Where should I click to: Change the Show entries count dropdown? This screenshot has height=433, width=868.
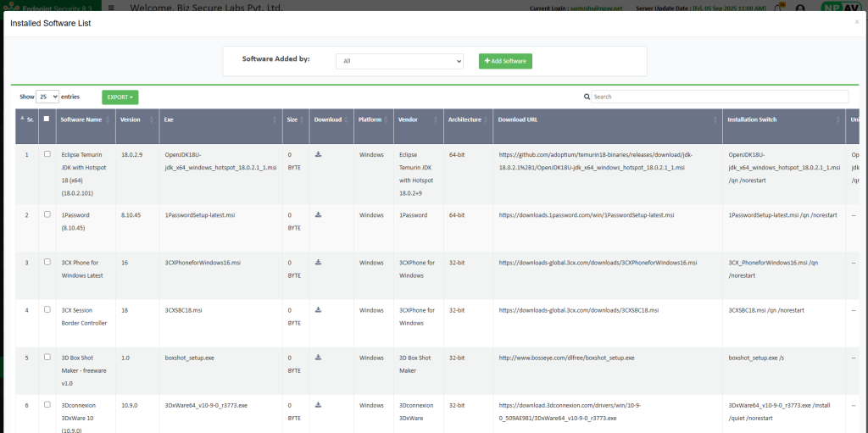47,97
